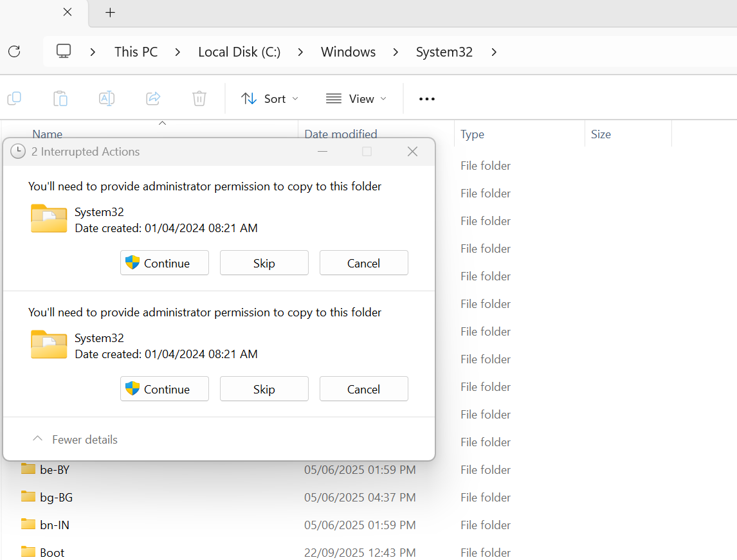Screen dimensions: 737x560
Task: Open the See more three-dots menu
Action: (427, 98)
